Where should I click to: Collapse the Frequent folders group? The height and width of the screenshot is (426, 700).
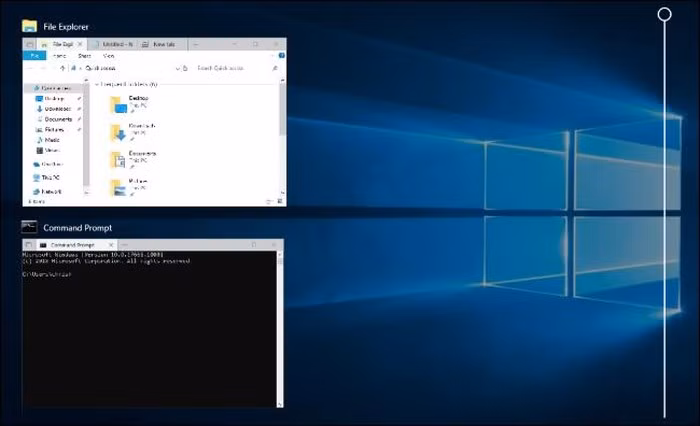(97, 85)
